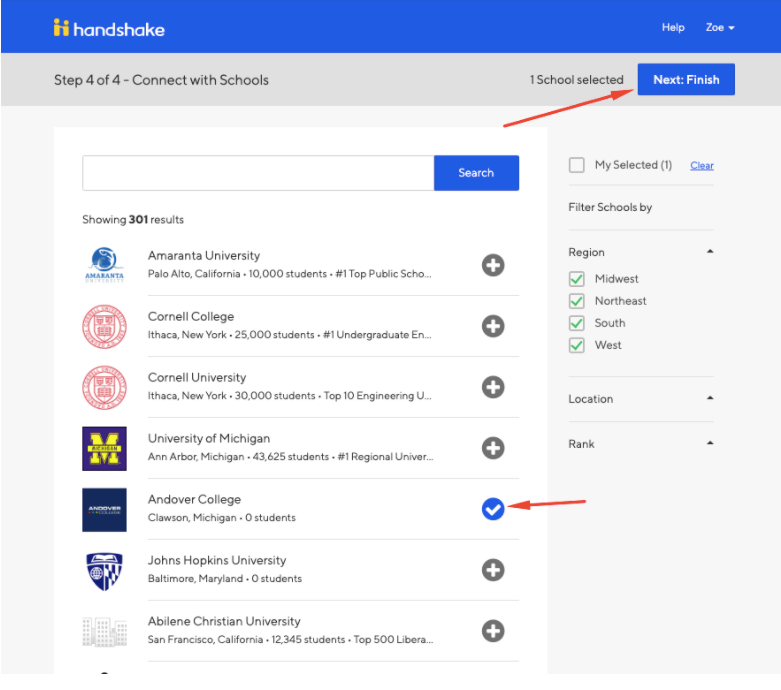Expand the Rank filter section
The height and width of the screenshot is (690, 781).
tap(710, 443)
